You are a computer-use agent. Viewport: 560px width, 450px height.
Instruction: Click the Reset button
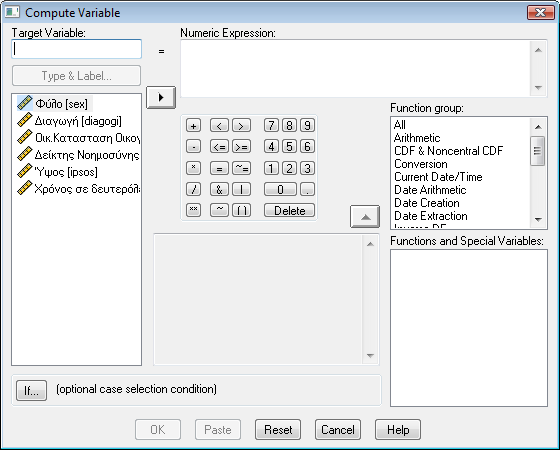[278, 430]
